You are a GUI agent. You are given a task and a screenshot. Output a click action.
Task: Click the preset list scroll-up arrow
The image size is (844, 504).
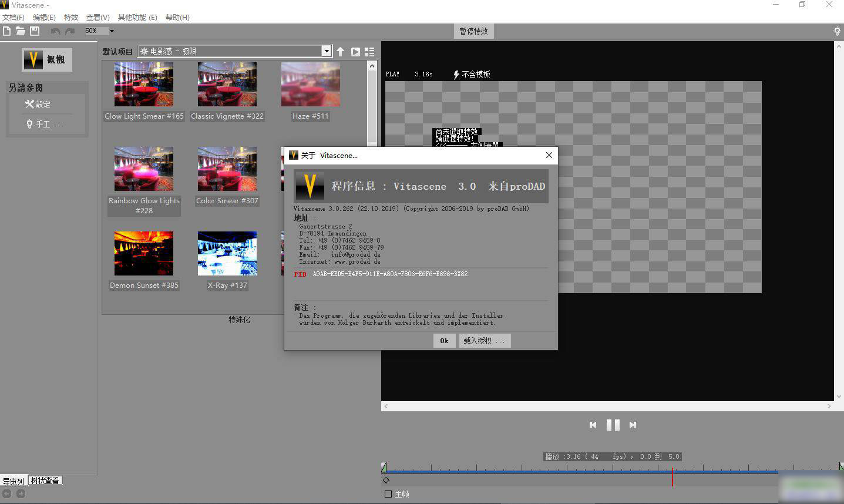click(x=372, y=66)
